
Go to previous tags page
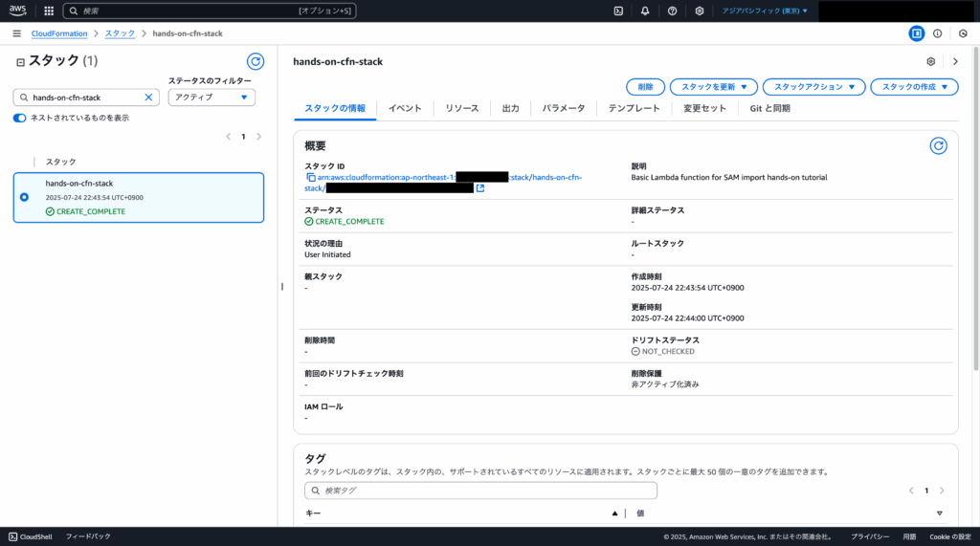pyautogui.click(x=911, y=491)
